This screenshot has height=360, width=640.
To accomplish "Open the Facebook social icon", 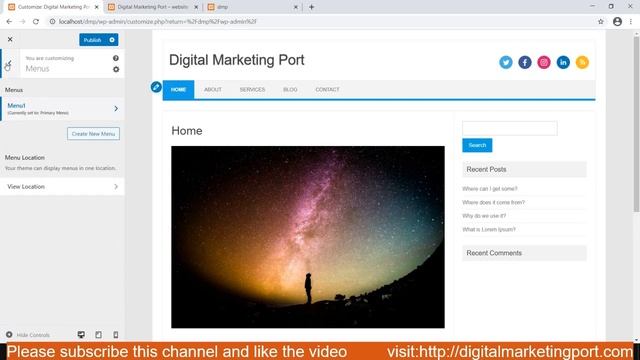I will click(x=525, y=62).
